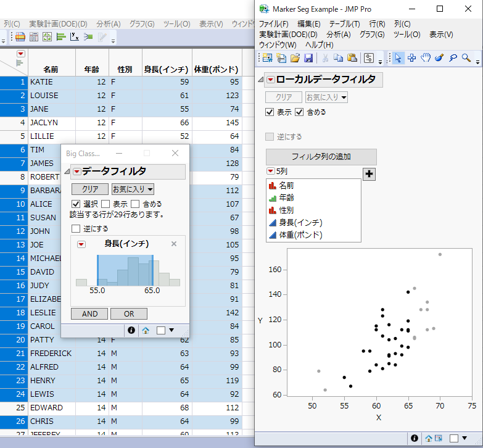The width and height of the screenshot is (483, 448).
Task: Launch the Distribution platform icon
Action: [62, 37]
